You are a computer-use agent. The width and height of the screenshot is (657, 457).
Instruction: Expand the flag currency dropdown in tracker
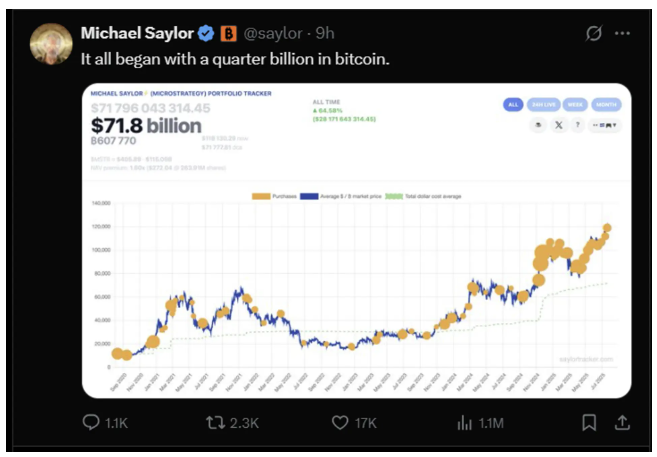pos(606,125)
